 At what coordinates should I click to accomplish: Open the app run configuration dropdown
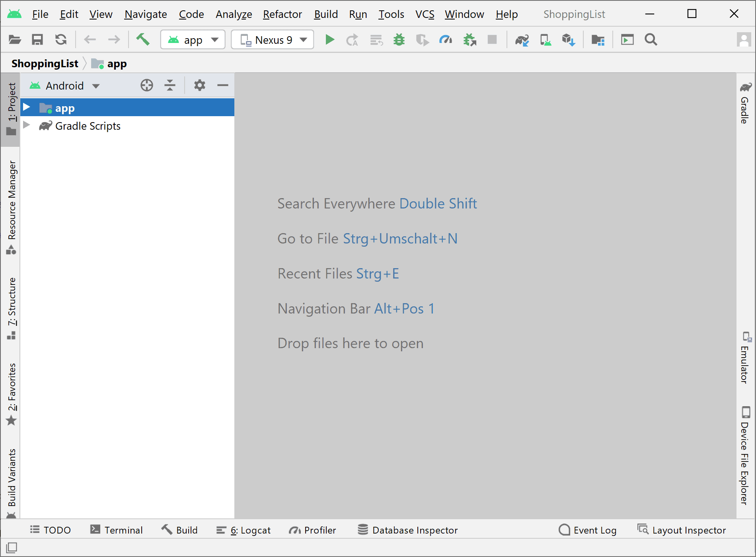(193, 40)
